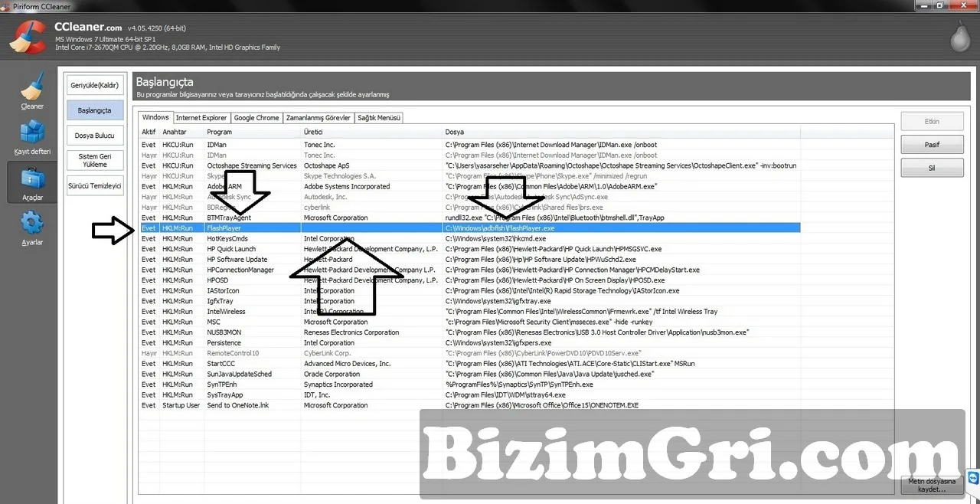Click the greyed Etkin enable button
This screenshot has height=504, width=980.
[x=932, y=121]
